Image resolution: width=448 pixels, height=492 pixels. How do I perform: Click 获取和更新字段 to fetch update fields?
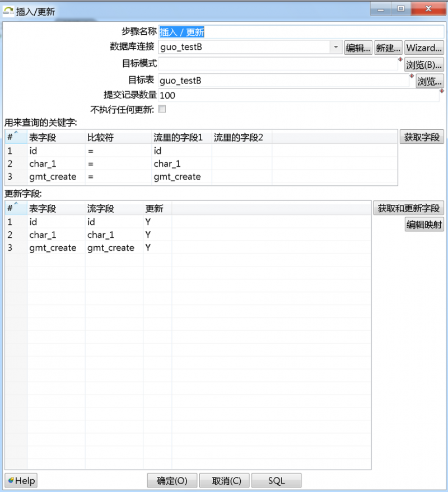click(x=408, y=208)
